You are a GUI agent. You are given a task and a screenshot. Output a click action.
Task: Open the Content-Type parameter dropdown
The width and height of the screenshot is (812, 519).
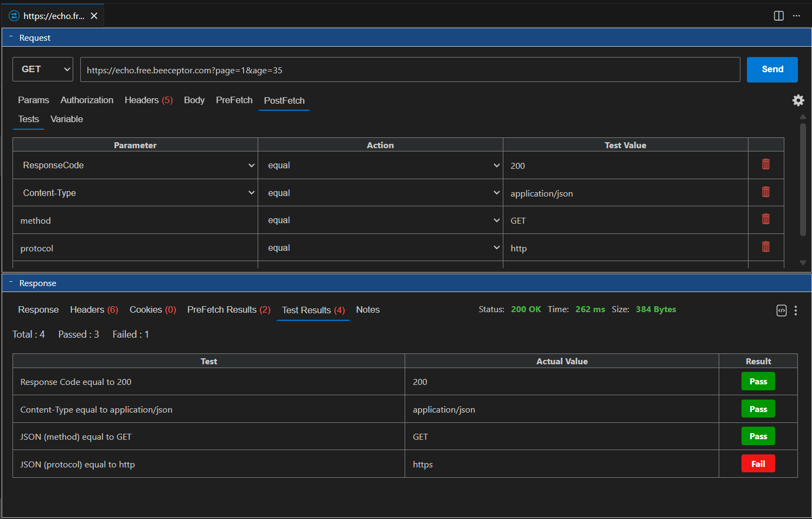[x=135, y=193]
